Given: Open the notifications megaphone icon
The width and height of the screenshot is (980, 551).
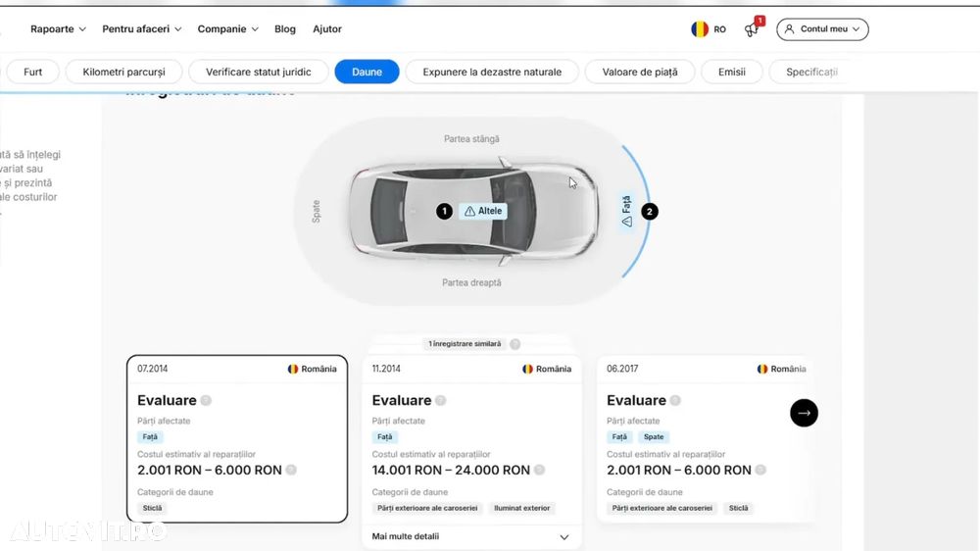Looking at the screenshot, I should 753,29.
